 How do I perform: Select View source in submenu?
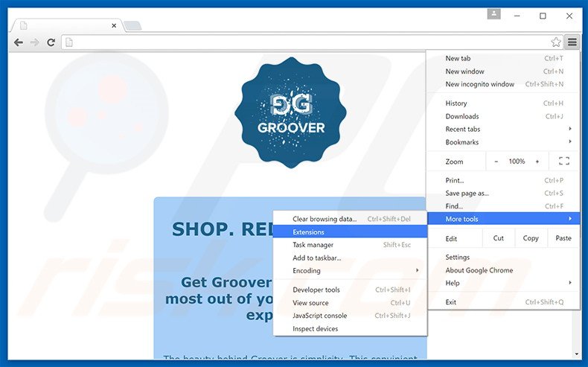tap(351, 303)
